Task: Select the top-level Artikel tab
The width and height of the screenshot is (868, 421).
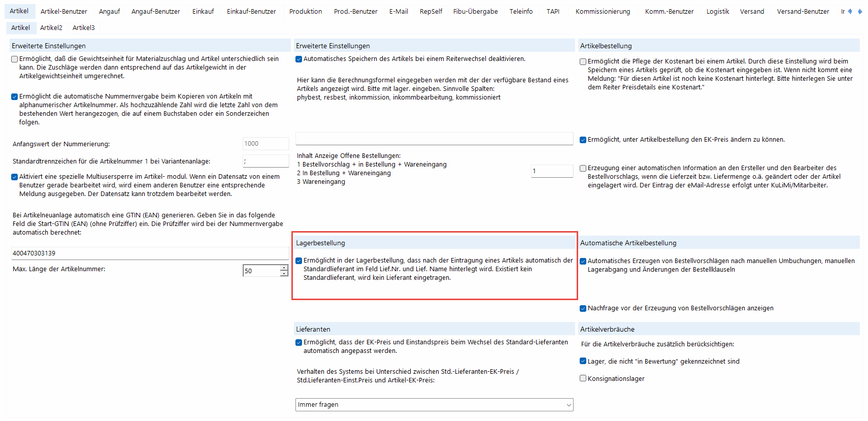Action: coord(19,11)
